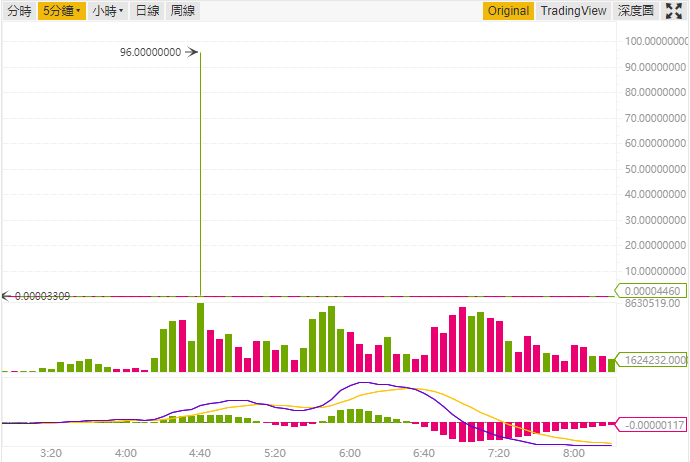The image size is (690, 462).
Task: Click the 8:00 time axis label
Action: (574, 453)
